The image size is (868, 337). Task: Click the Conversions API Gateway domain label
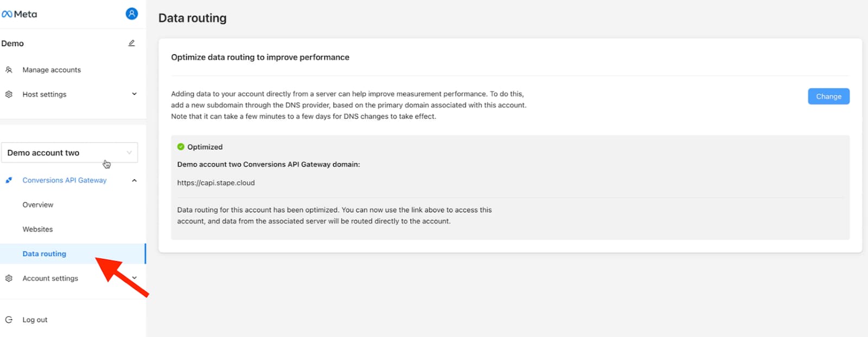[x=269, y=164]
